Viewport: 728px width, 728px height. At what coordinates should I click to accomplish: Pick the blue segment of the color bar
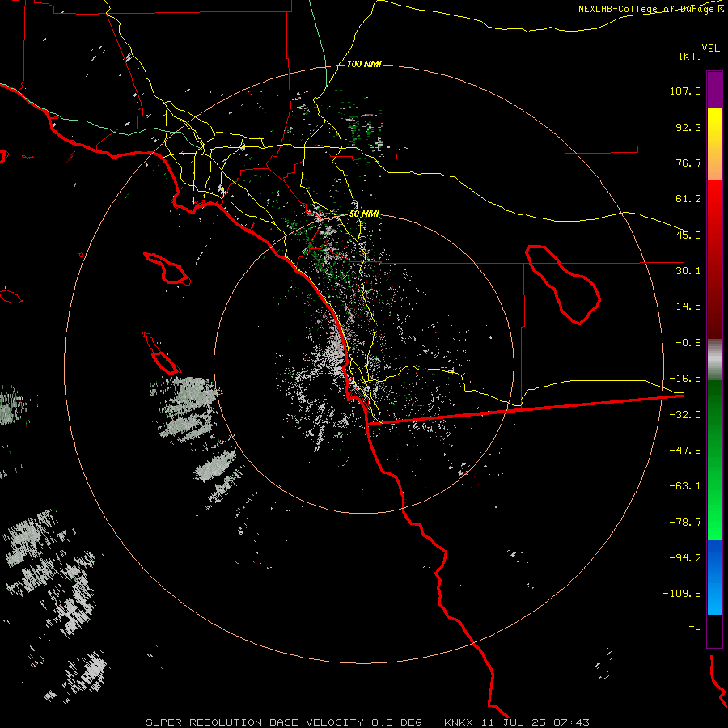click(714, 577)
